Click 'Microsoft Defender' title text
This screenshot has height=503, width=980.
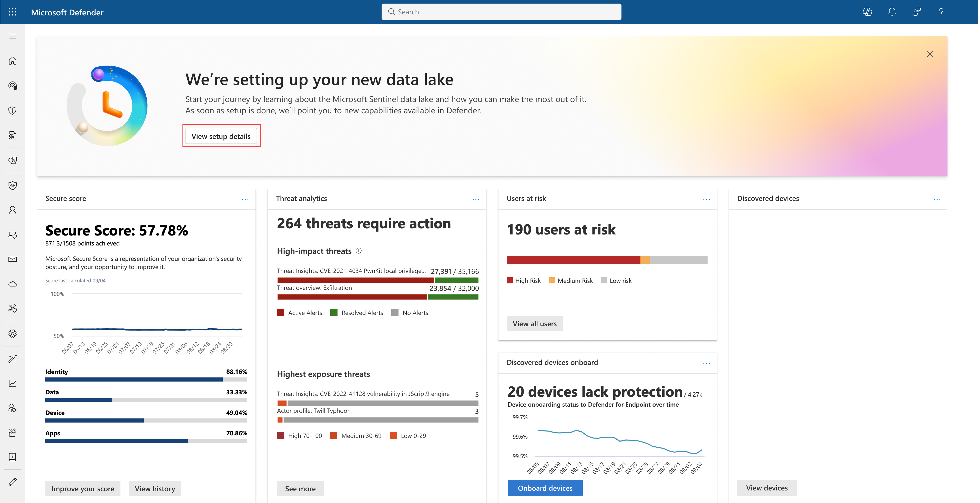(67, 12)
